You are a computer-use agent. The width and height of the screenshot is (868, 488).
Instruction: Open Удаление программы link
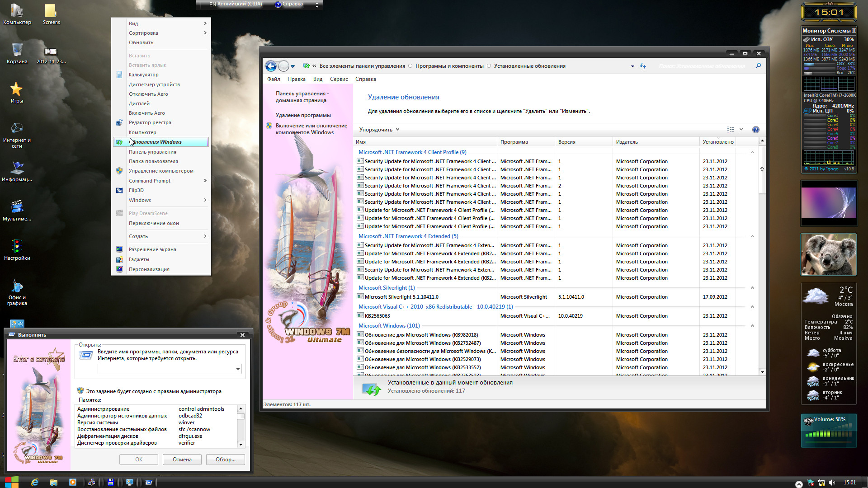303,115
